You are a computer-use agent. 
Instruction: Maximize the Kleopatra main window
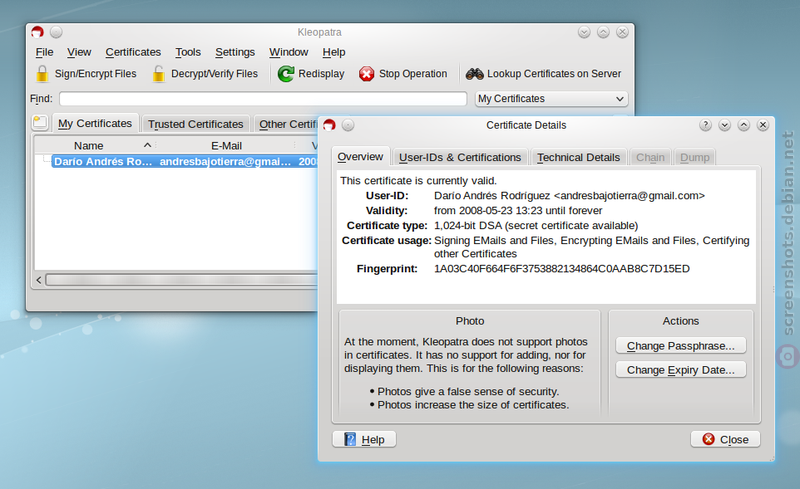pyautogui.click(x=603, y=32)
